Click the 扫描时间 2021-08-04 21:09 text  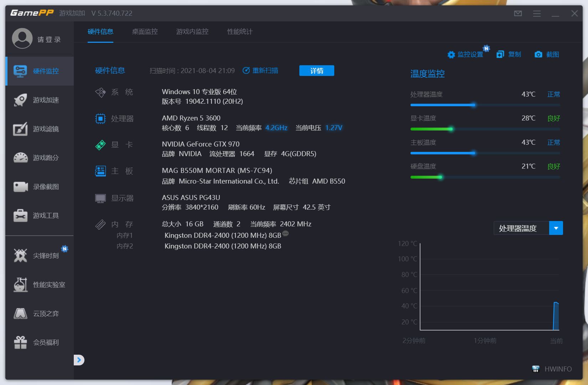(x=192, y=71)
